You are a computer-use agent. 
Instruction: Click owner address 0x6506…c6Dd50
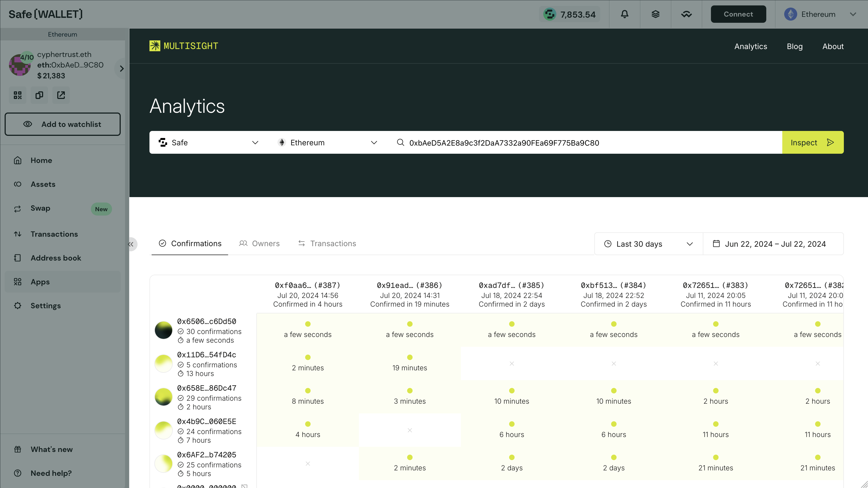[x=206, y=321]
